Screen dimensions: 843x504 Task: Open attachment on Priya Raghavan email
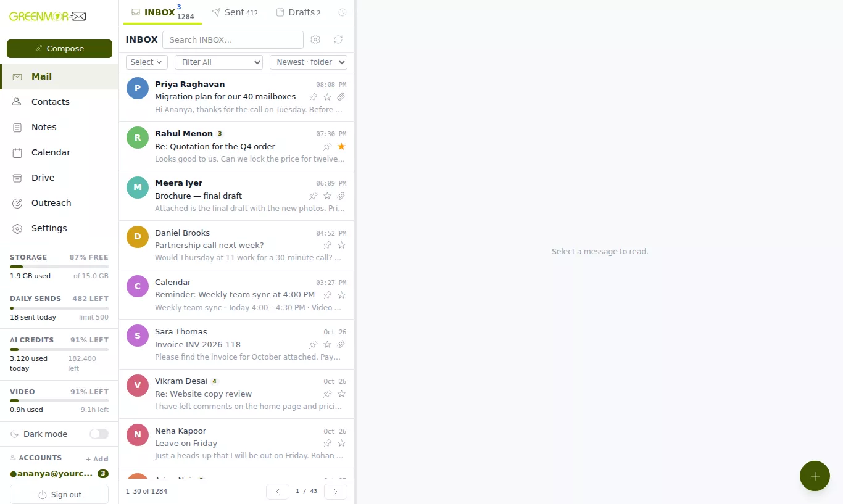coord(341,97)
